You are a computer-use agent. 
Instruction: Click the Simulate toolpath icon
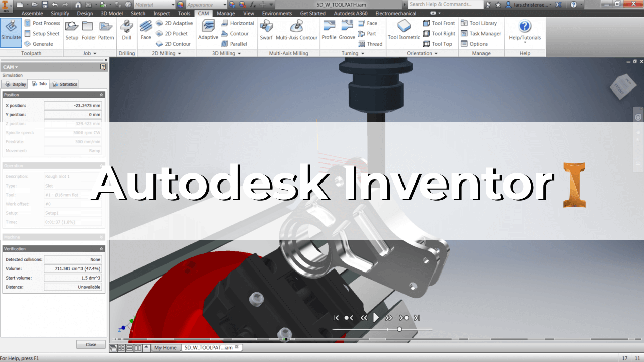(x=11, y=31)
